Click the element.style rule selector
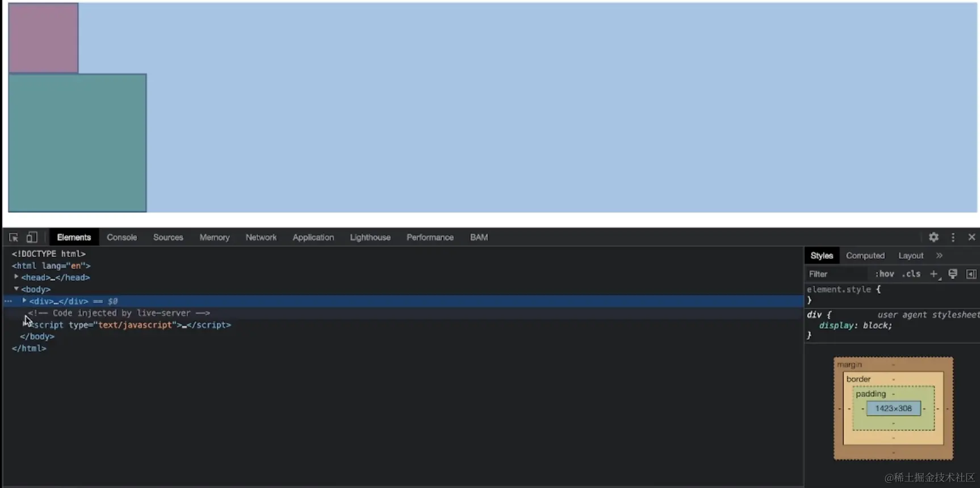 click(x=839, y=289)
